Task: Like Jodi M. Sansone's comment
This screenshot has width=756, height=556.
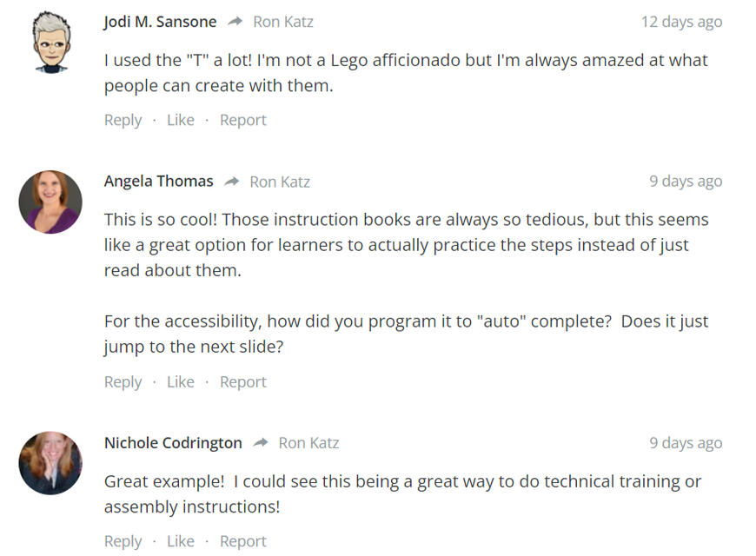Action: coord(180,120)
